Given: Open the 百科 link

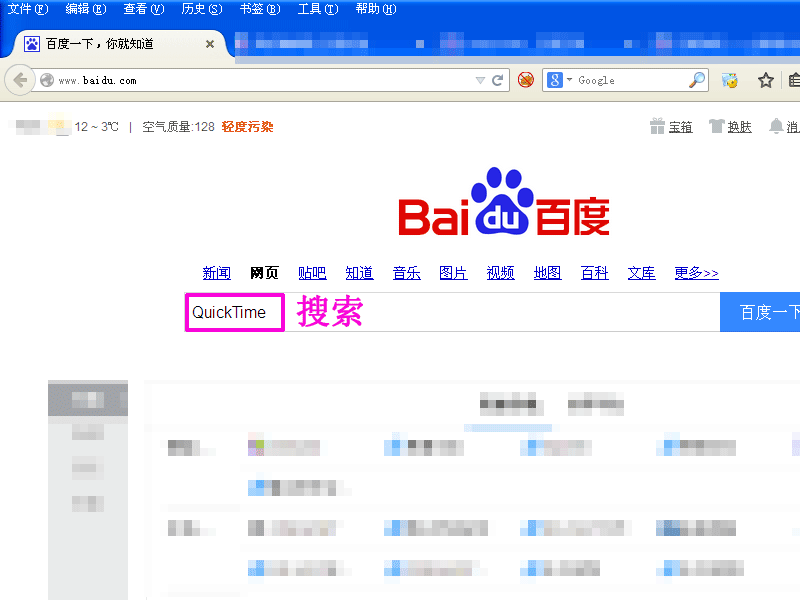Looking at the screenshot, I should [x=594, y=273].
